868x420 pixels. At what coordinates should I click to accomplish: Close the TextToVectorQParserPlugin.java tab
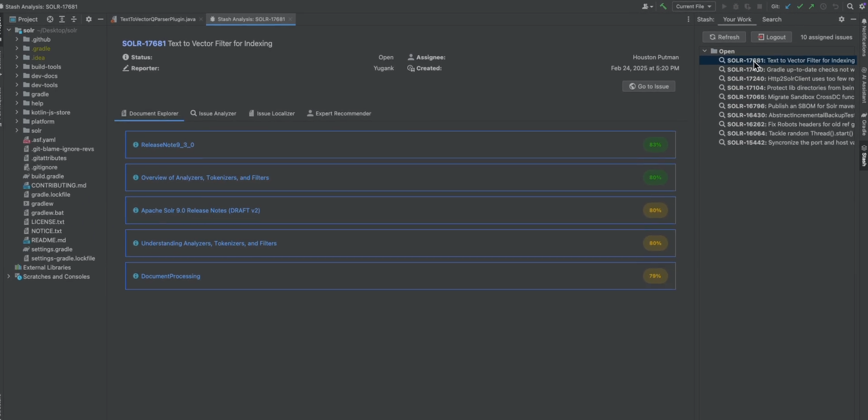(201, 19)
